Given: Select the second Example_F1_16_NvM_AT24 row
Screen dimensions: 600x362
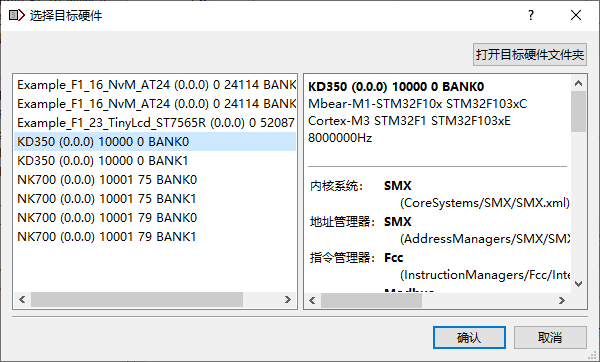Looking at the screenshot, I should click(x=155, y=104).
